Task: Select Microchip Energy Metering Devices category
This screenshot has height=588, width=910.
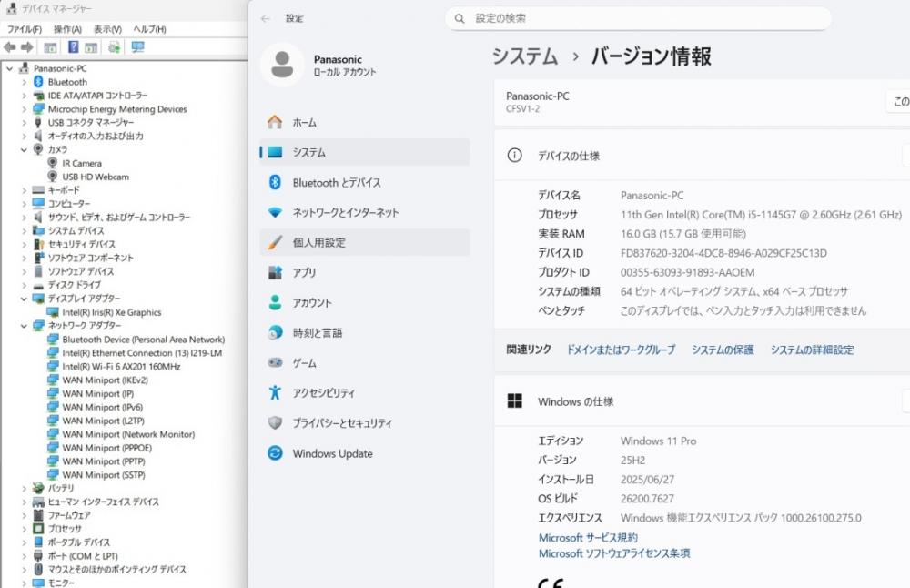Action: pos(117,109)
